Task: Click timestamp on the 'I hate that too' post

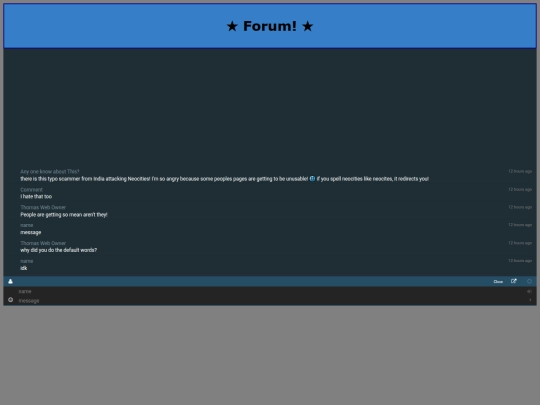Action: click(520, 189)
